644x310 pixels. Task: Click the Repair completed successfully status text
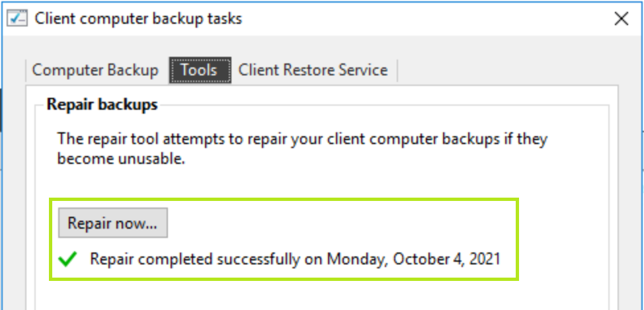pos(295,259)
